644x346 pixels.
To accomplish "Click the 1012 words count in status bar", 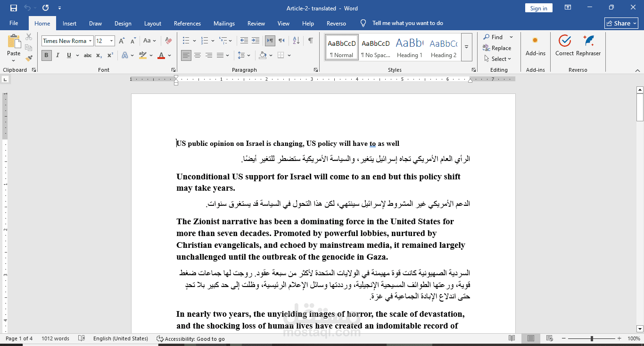I will tap(55, 338).
